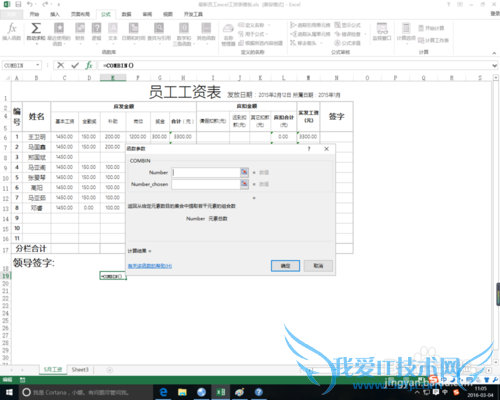Click the dialog's question mark help button
The width and height of the screenshot is (500, 400).
click(309, 149)
